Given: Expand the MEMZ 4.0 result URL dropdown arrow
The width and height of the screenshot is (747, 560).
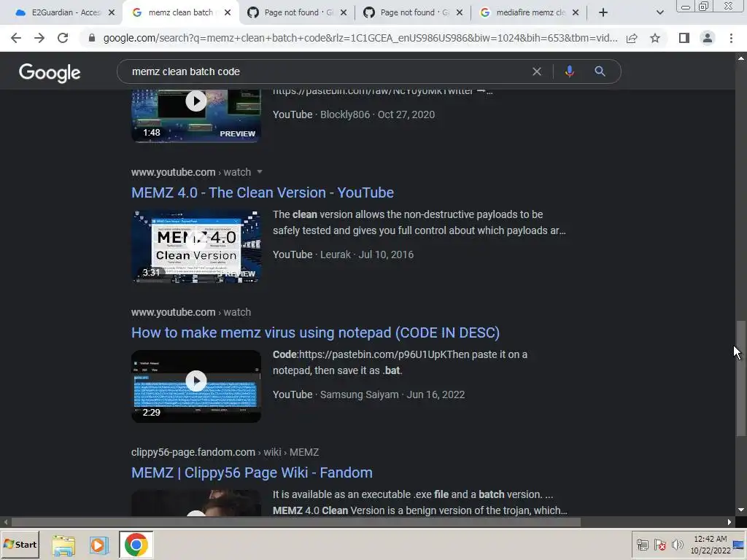Looking at the screenshot, I should tap(260, 172).
